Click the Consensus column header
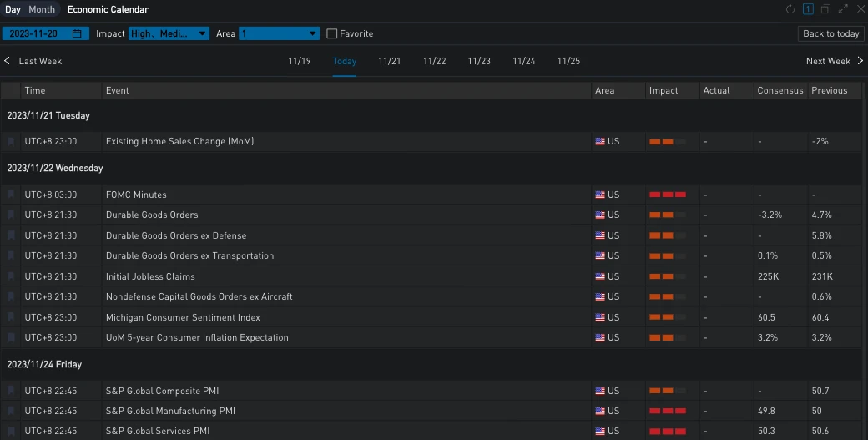Screen dimensions: 868x440 [780, 90]
